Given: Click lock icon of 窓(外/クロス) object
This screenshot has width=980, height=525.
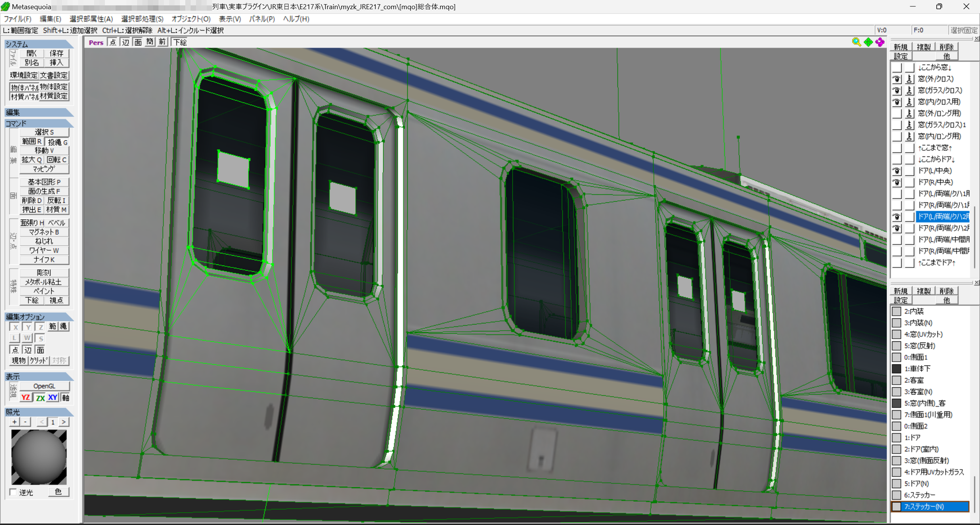Looking at the screenshot, I should pos(910,79).
